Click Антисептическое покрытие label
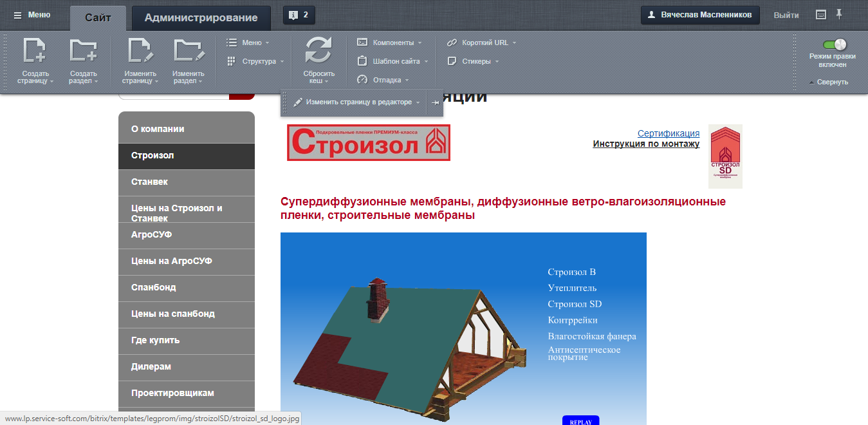The image size is (868, 425). [584, 354]
